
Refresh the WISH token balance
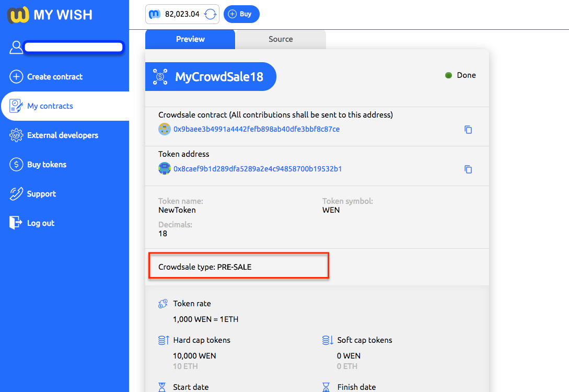click(210, 14)
